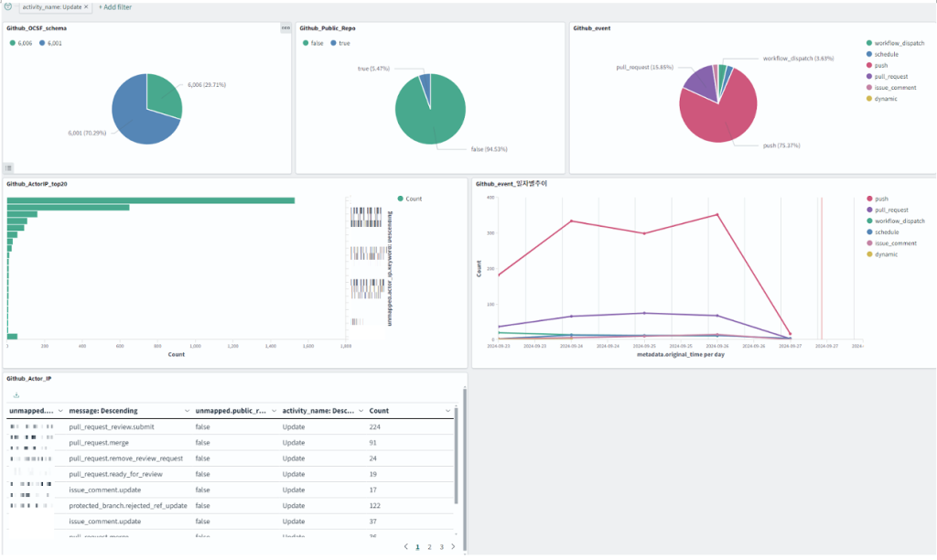Click the Add filter link
Screen dimensions: 937x560
115,7
